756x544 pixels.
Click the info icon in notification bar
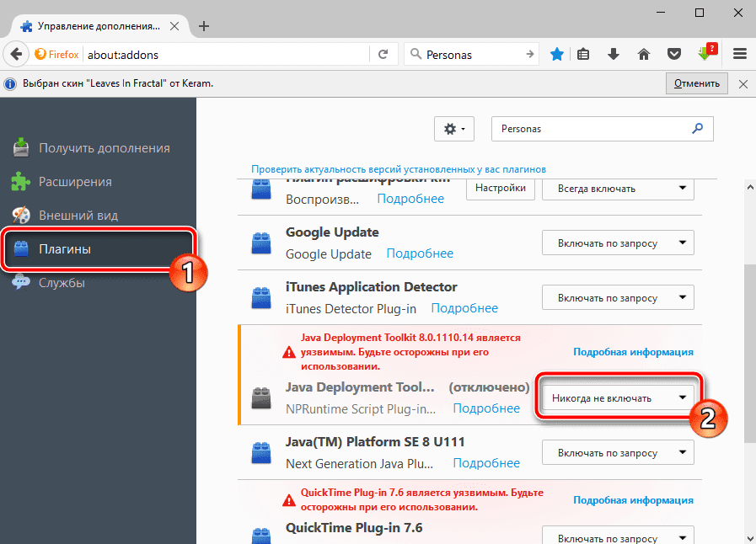(x=10, y=84)
